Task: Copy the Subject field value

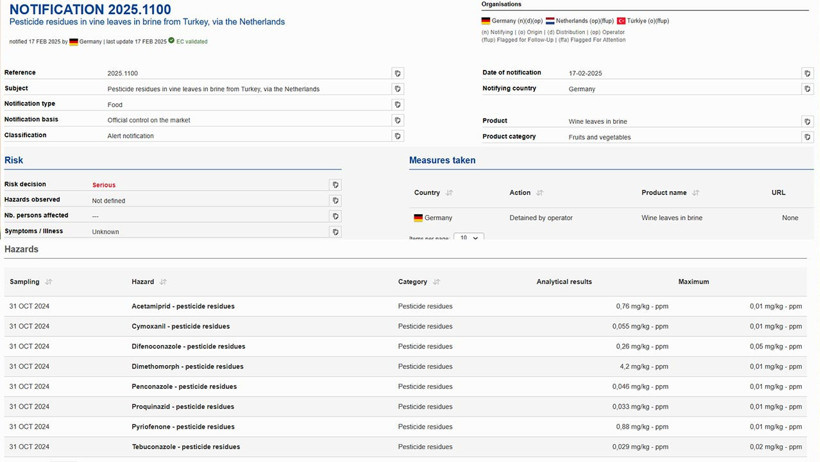Action: pos(397,89)
